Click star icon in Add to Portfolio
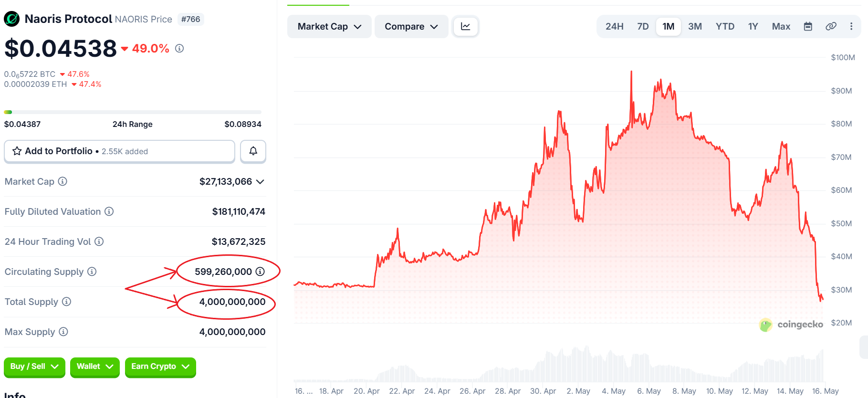Screen dimensions: 868x398 17,151
